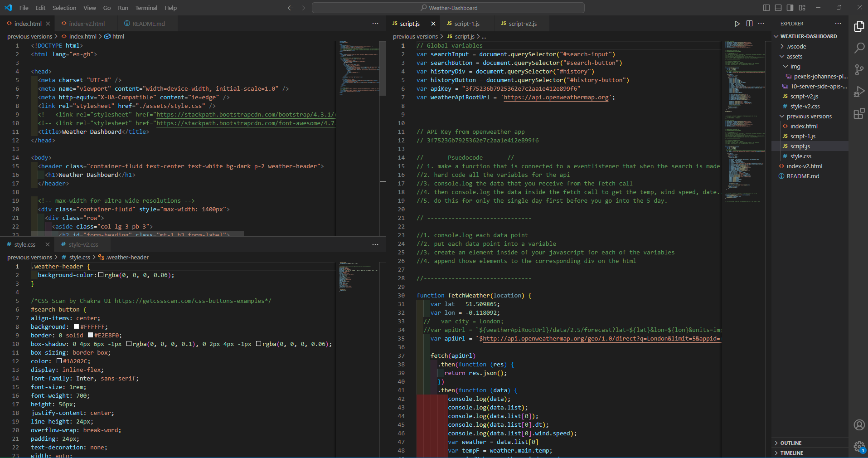Switch to the README.md tab
The image size is (868, 458).
(x=148, y=24)
